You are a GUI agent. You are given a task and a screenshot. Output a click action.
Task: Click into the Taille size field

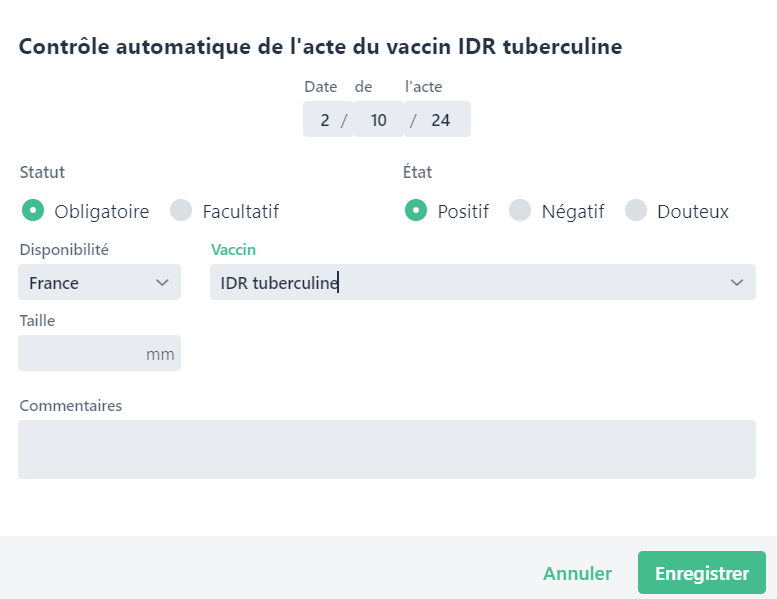[80, 354]
